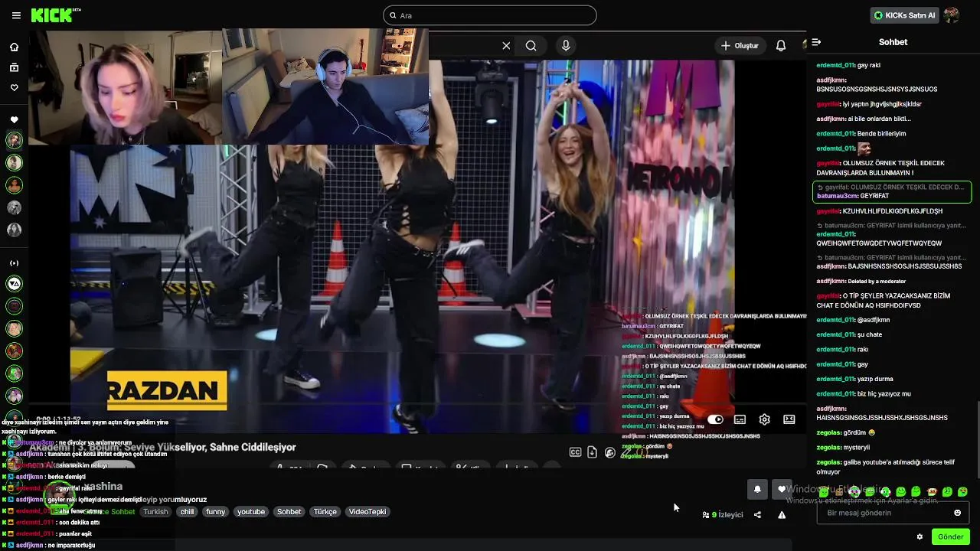The width and height of the screenshot is (980, 551).
Task: Open the Browse icon in the sidebar
Action: coord(14,67)
